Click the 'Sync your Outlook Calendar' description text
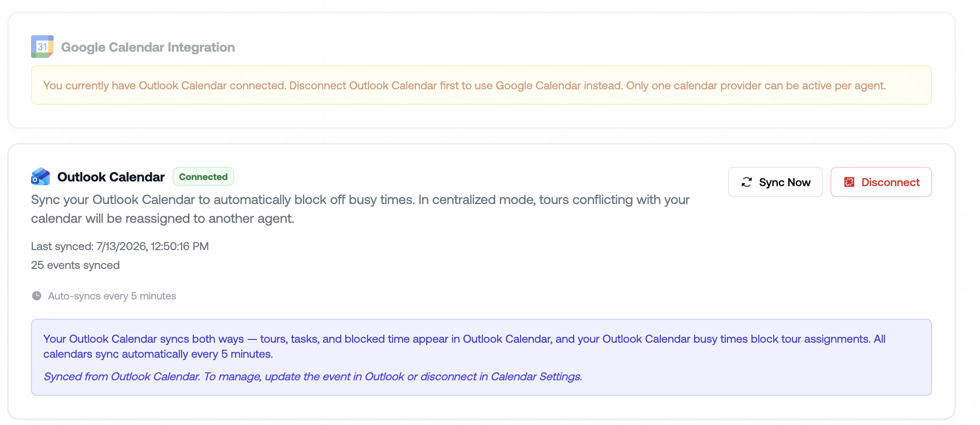This screenshot has width=980, height=425. click(x=360, y=209)
